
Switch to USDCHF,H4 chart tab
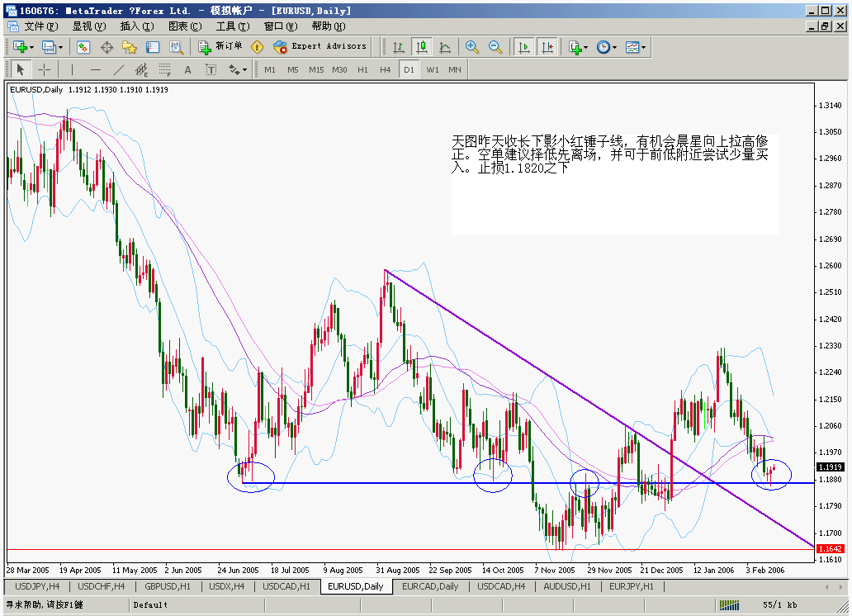tap(101, 586)
